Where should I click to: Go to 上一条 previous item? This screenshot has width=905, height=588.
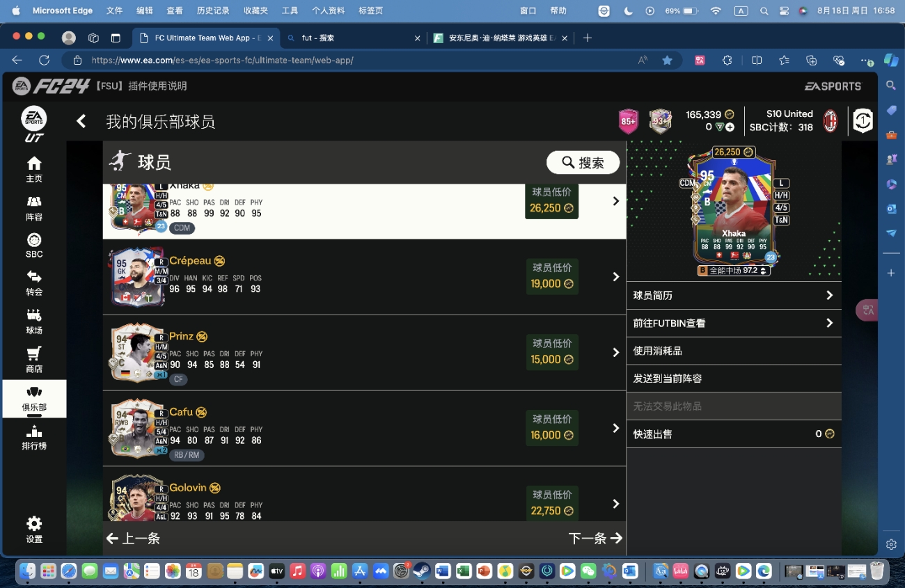coord(133,539)
